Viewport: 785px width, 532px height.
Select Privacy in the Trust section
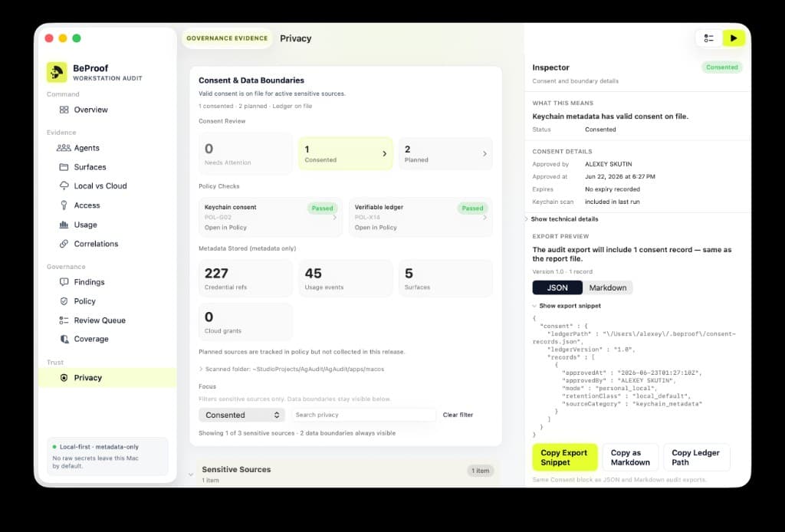pyautogui.click(x=107, y=378)
